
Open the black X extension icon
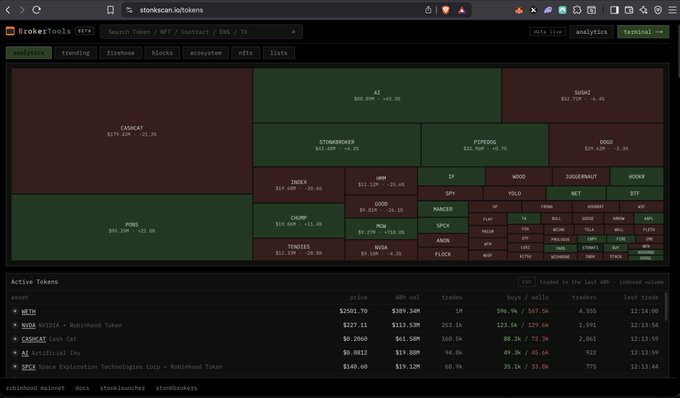(x=533, y=10)
